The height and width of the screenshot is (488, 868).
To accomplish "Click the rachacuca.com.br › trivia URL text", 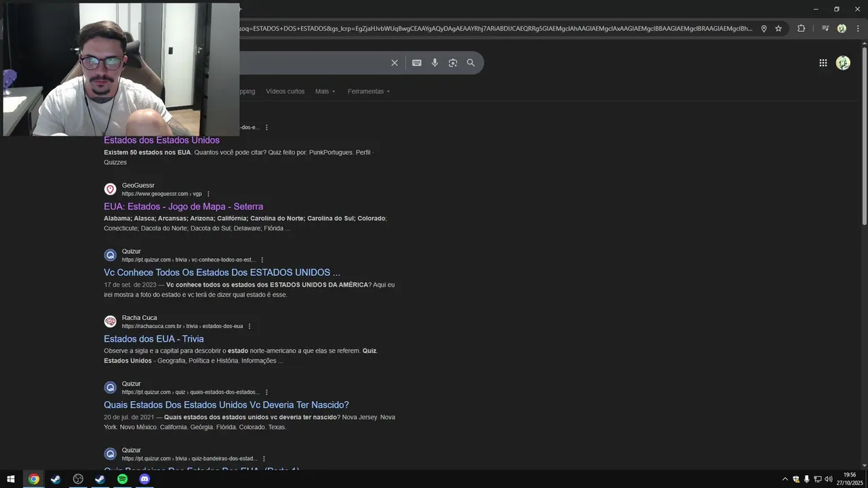I will pyautogui.click(x=182, y=326).
